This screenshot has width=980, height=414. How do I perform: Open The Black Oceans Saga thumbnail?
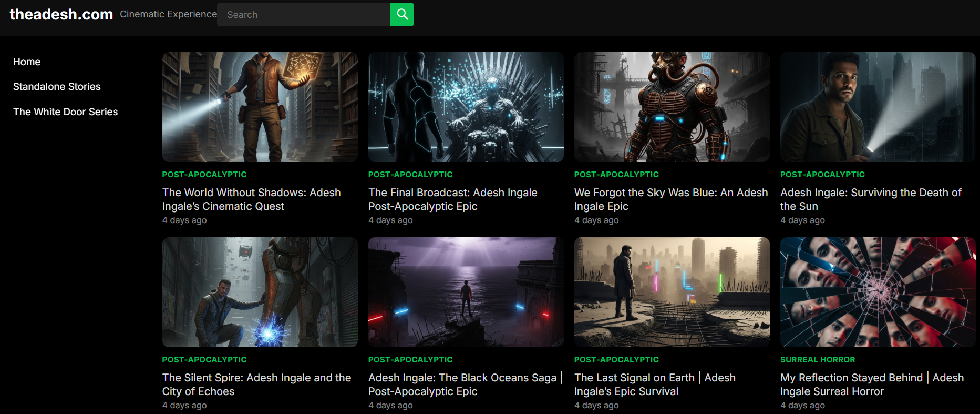pos(466,292)
